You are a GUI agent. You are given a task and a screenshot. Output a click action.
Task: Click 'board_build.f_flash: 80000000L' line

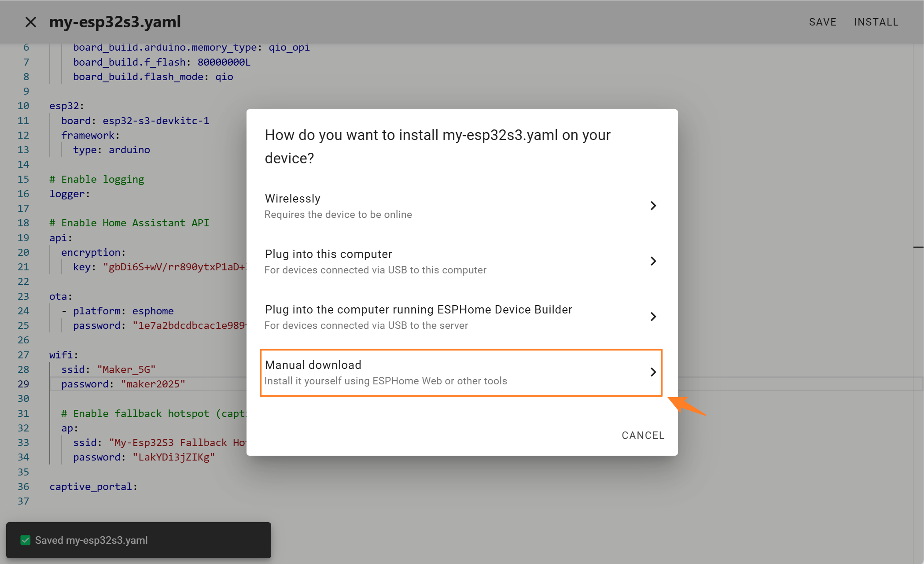[x=162, y=62]
